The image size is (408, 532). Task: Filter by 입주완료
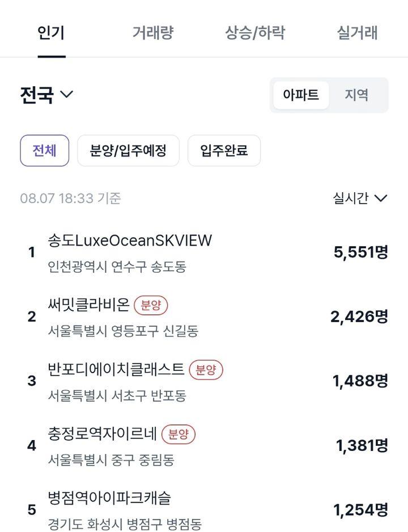224,151
